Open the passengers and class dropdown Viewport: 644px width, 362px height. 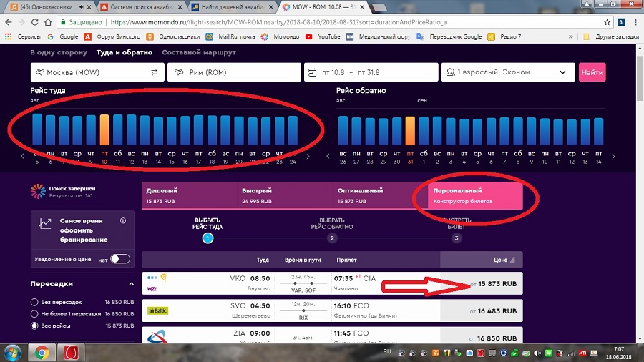(508, 72)
